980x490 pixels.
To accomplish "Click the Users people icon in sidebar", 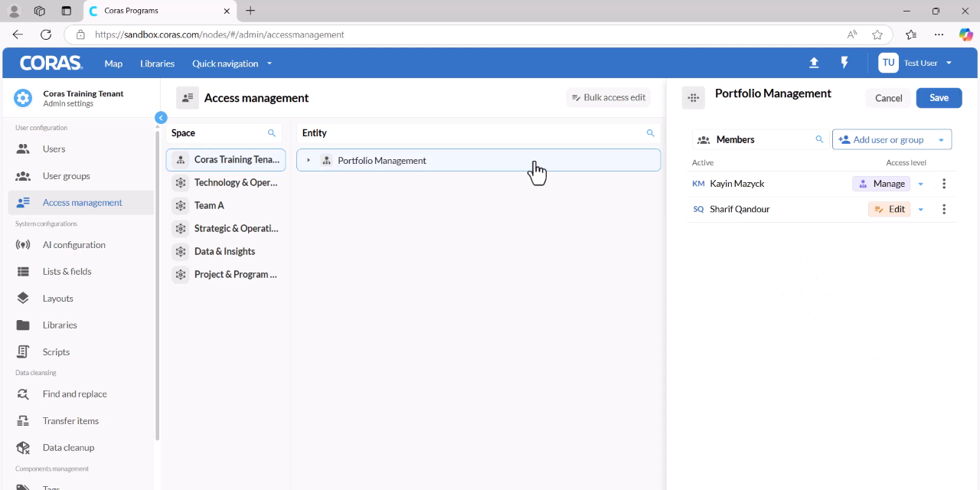I will click(23, 149).
